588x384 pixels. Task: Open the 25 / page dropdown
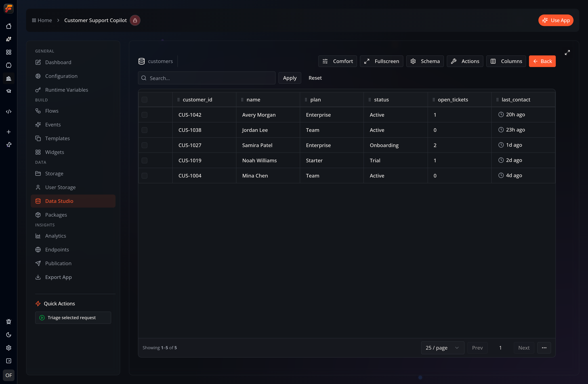pos(442,348)
